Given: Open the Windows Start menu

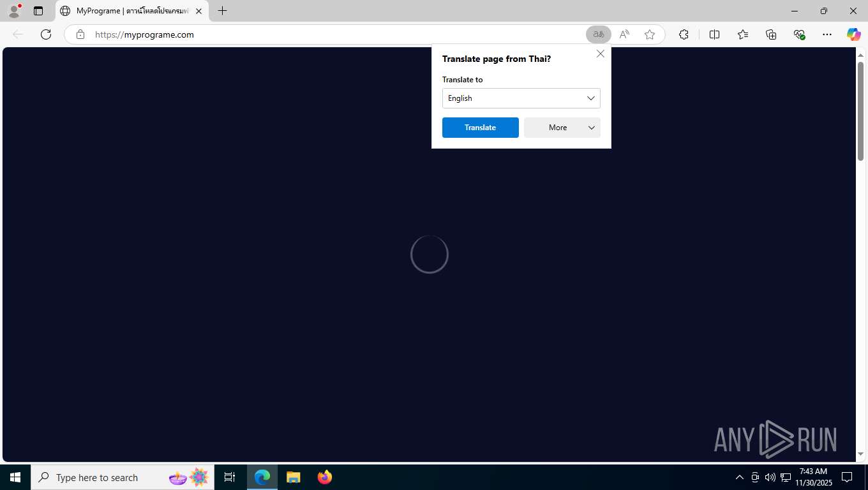Looking at the screenshot, I should pos(15,477).
